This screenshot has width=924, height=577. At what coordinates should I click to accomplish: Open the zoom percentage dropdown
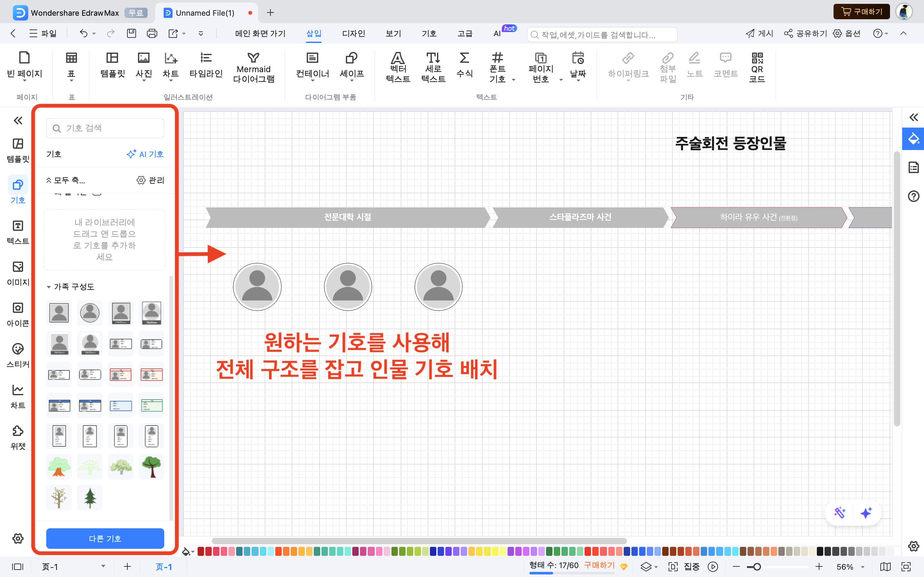(862, 567)
